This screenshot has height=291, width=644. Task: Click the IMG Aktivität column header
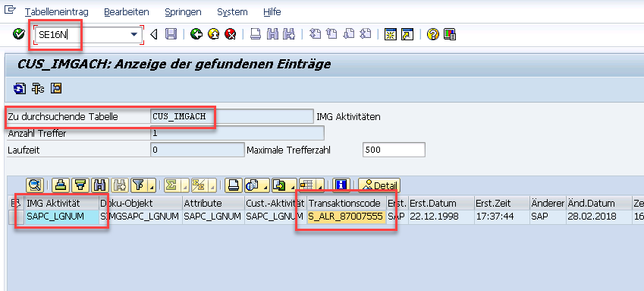click(61, 203)
